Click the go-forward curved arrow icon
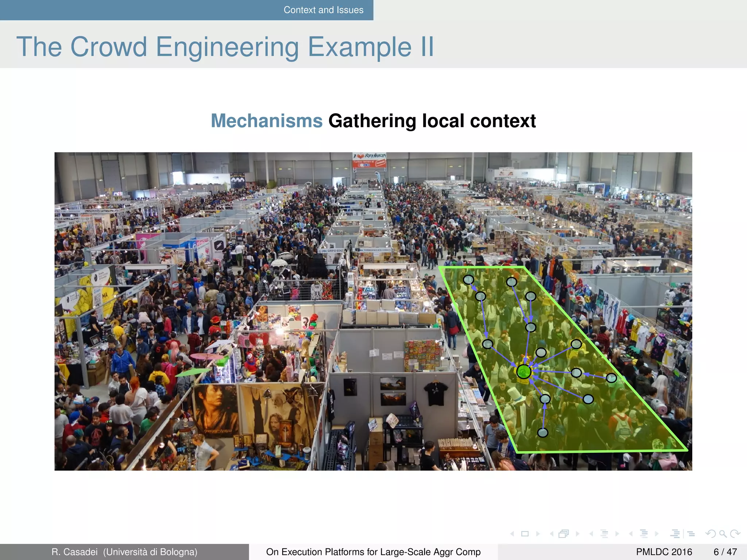This screenshot has height=560, width=747. point(735,534)
